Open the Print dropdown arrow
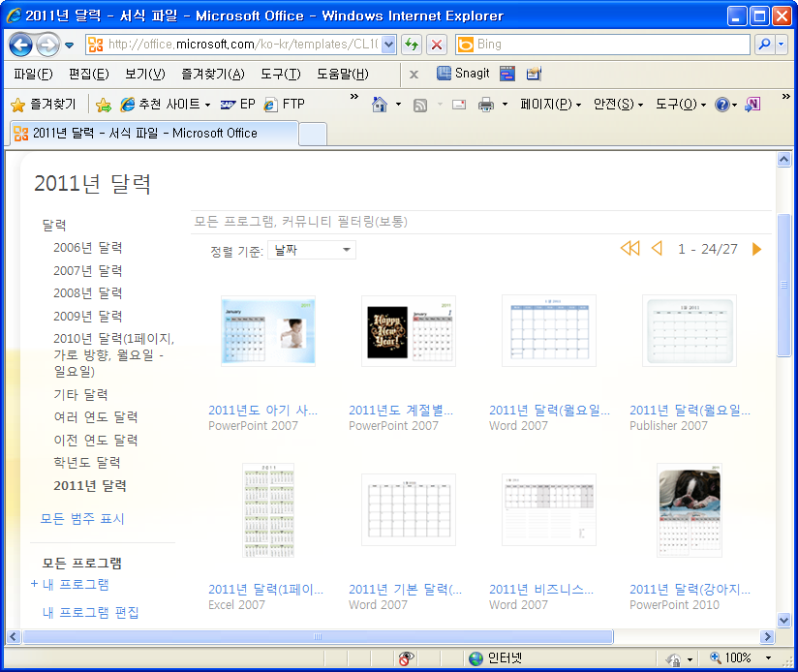 pyautogui.click(x=505, y=105)
